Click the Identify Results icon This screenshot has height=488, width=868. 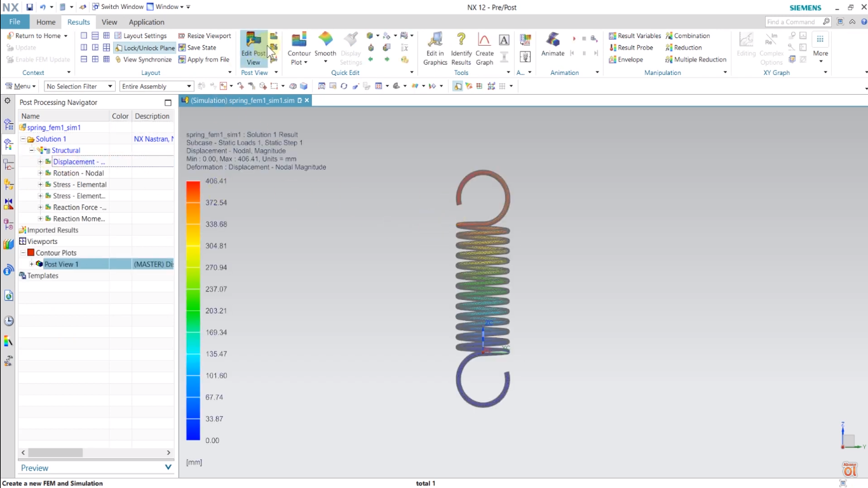coord(460,47)
